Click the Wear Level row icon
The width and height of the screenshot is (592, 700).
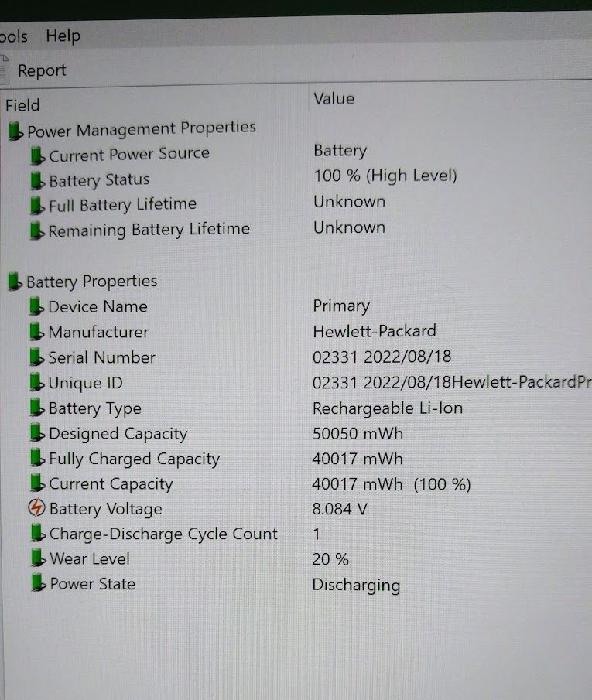(x=39, y=558)
